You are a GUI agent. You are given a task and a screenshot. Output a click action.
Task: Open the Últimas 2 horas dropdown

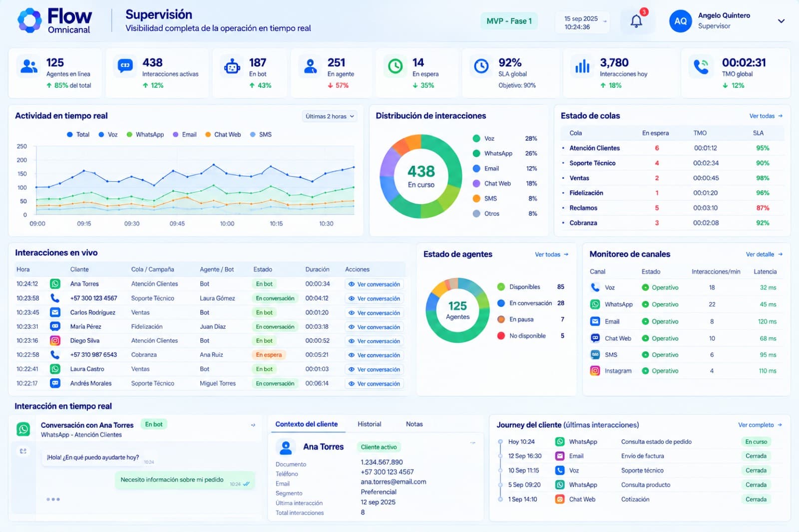330,116
